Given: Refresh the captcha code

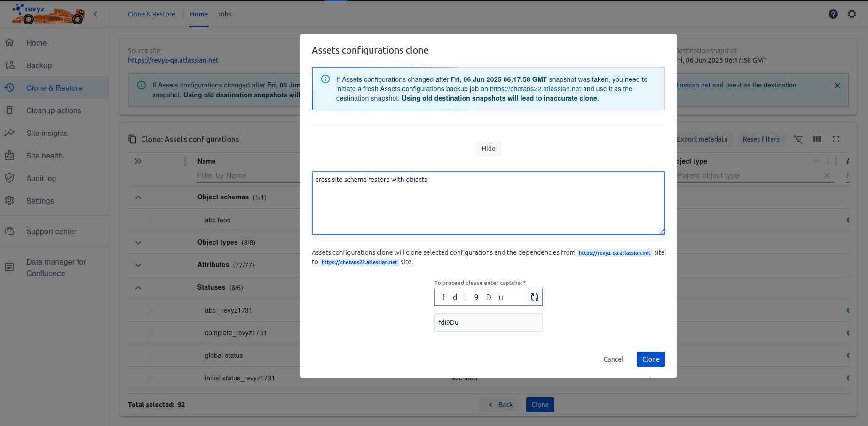Looking at the screenshot, I should (534, 297).
